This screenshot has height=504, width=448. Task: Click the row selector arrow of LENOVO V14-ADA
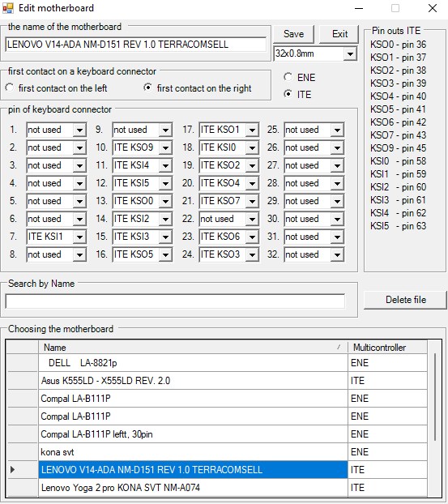[12, 470]
